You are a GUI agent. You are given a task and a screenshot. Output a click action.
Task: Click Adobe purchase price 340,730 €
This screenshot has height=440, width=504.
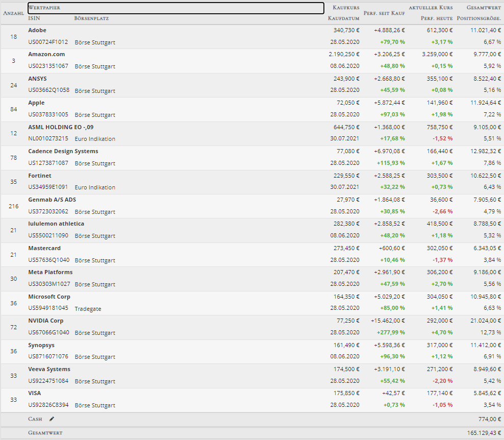(x=346, y=30)
